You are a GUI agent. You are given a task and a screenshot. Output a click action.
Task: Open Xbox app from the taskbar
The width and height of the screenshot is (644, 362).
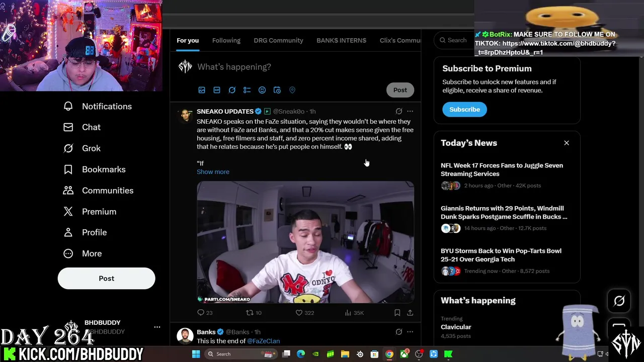click(404, 354)
